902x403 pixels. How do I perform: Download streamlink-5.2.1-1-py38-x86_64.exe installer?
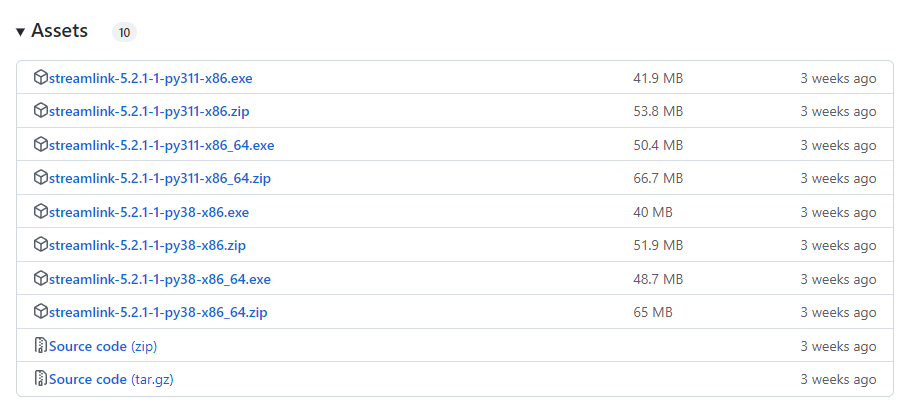(x=160, y=279)
